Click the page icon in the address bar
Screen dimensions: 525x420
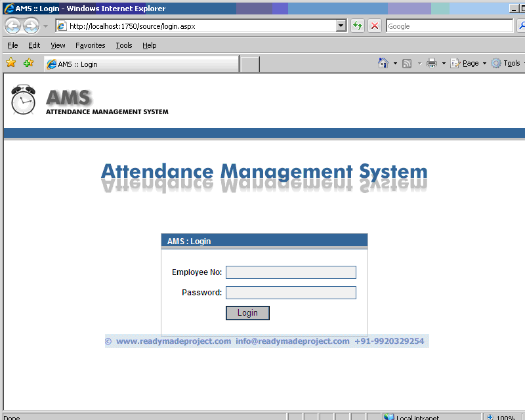pos(61,26)
